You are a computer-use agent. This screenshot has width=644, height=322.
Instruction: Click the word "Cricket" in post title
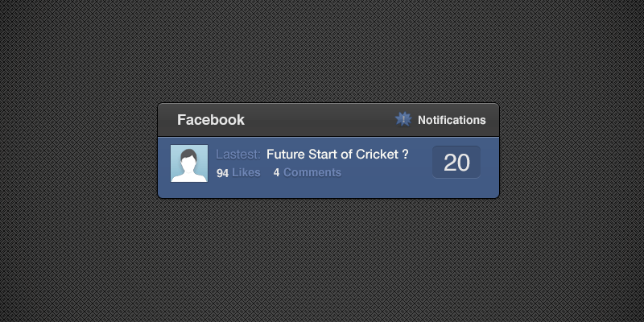tap(376, 155)
